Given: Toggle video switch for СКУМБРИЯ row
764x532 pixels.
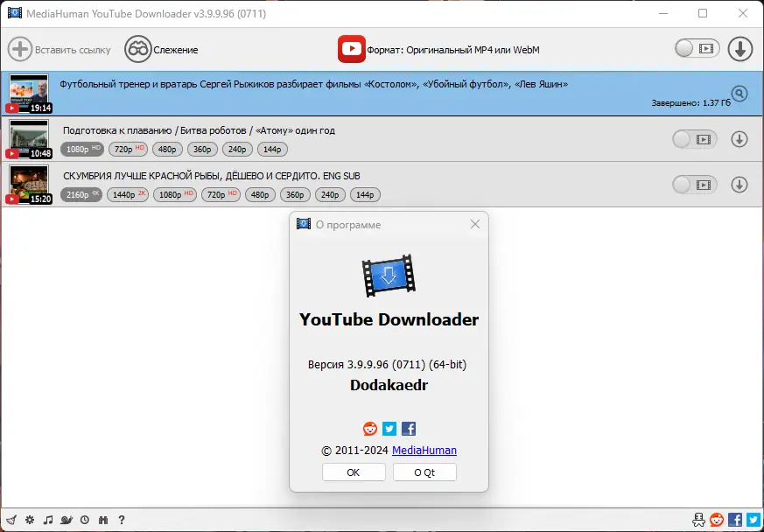Looking at the screenshot, I should point(695,185).
